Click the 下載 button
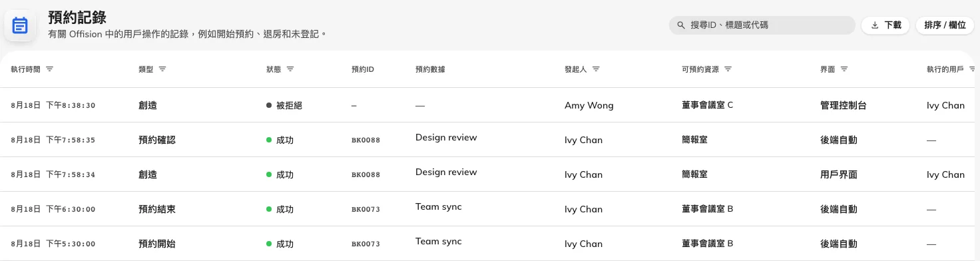This screenshot has height=261, width=980. click(885, 25)
